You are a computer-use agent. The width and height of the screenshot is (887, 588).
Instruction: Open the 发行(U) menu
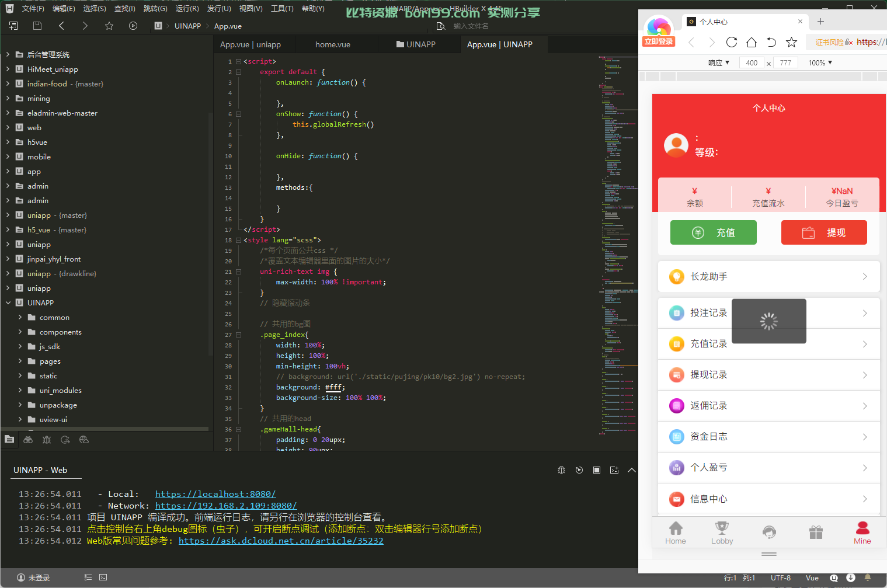click(x=219, y=9)
